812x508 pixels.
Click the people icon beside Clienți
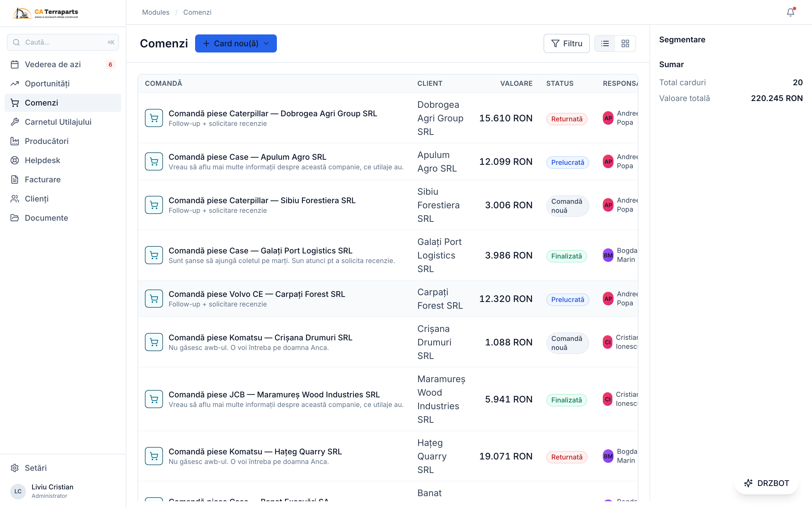[x=15, y=198]
